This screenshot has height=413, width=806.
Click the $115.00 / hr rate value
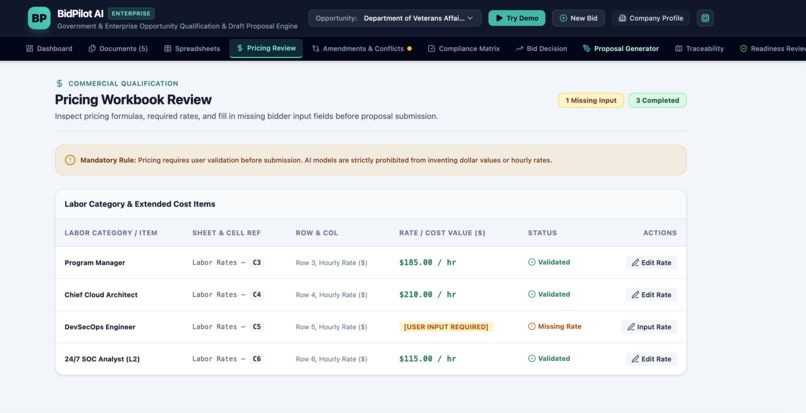pos(428,358)
